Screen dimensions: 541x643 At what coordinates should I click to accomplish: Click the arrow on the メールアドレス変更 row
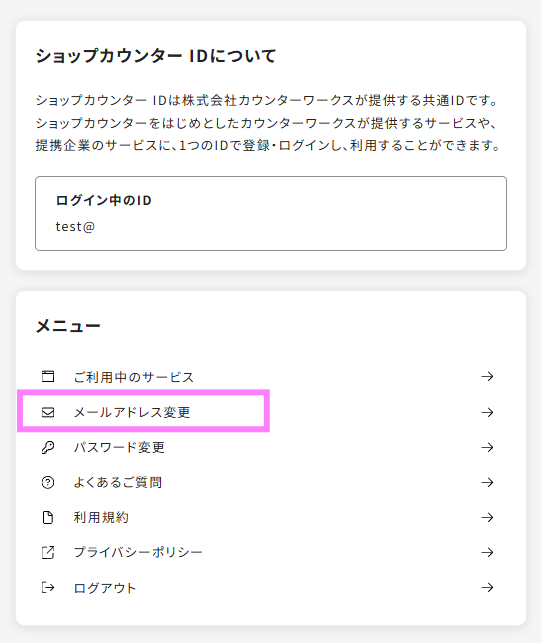pyautogui.click(x=487, y=412)
